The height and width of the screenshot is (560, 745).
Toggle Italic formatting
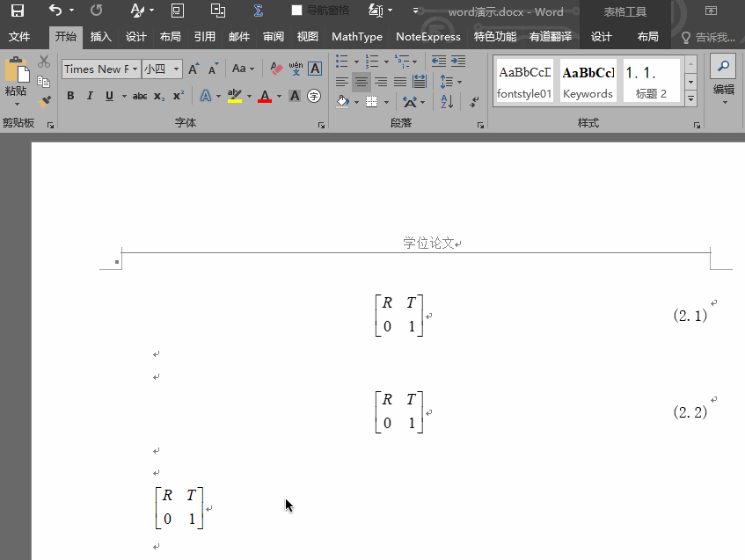90,96
